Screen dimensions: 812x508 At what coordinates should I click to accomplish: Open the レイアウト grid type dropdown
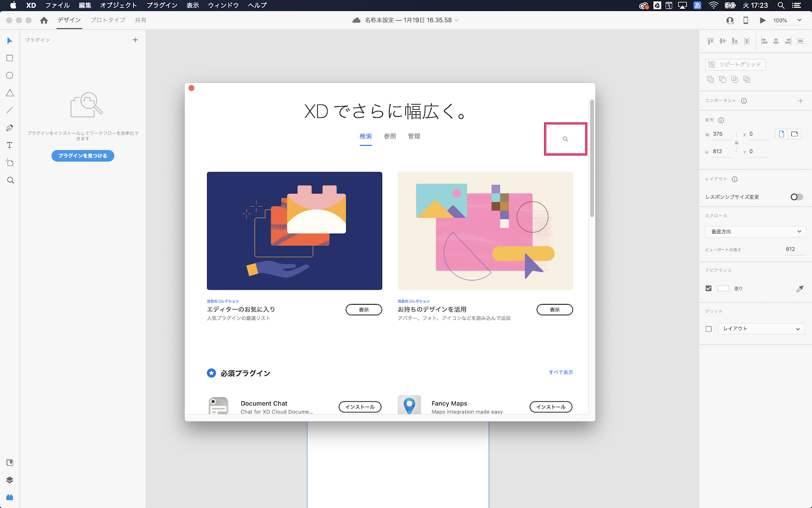point(761,329)
